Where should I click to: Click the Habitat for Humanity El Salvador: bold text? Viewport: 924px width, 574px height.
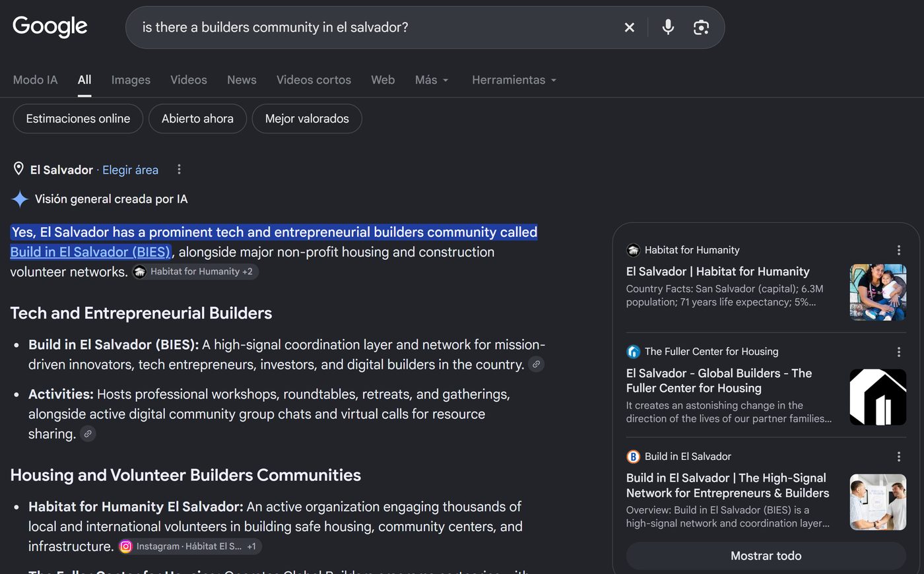[x=136, y=507]
